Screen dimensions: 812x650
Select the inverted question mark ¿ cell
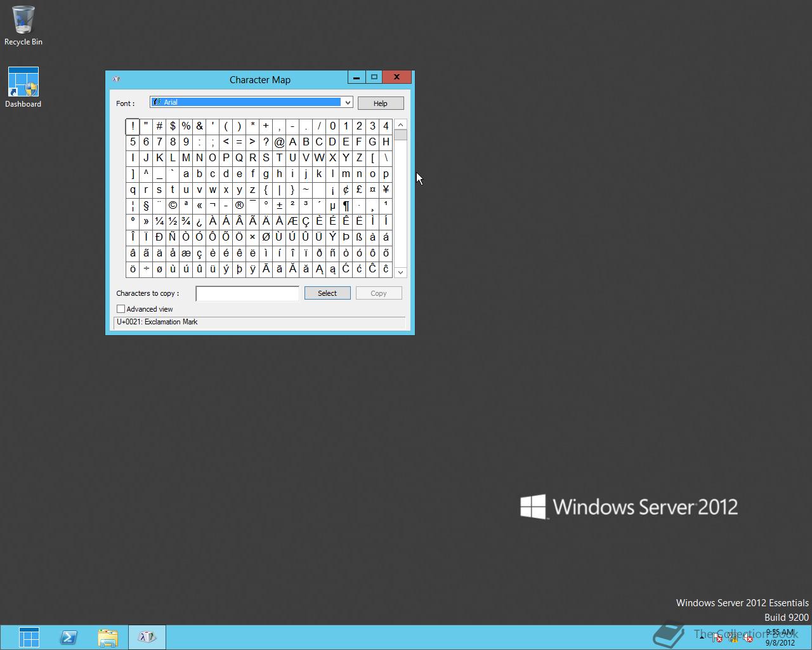(199, 222)
